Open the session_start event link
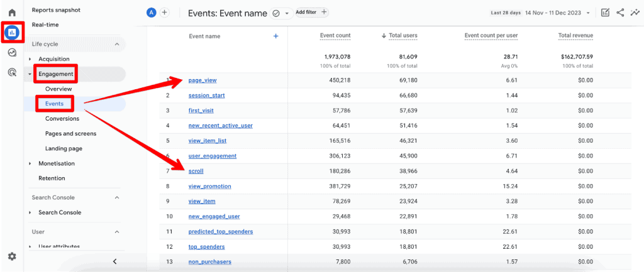 coord(206,95)
